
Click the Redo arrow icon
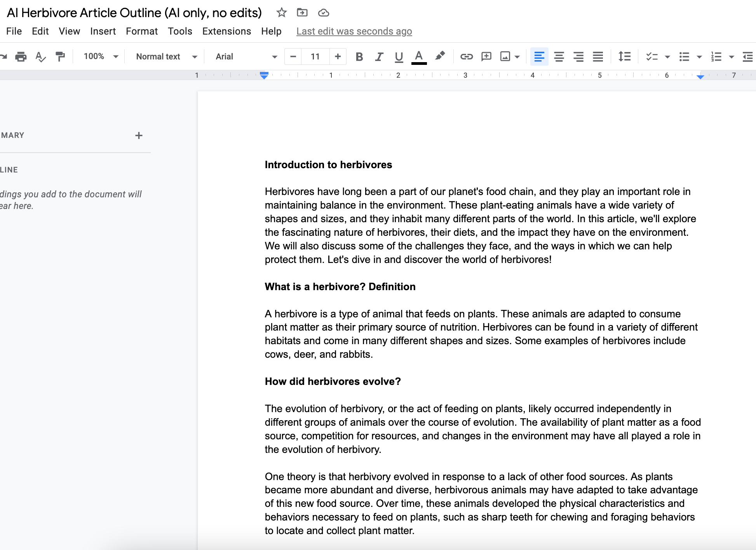[x=3, y=57]
